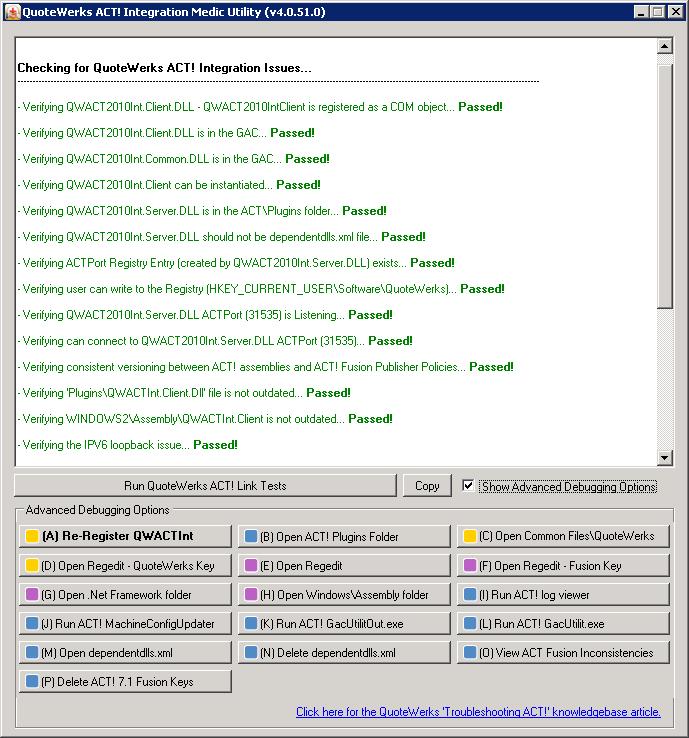Viewport: 689px width, 738px height.
Task: Click the blue icon on Delete ACT! 7.1 Fusion Keys
Action: [x=32, y=682]
